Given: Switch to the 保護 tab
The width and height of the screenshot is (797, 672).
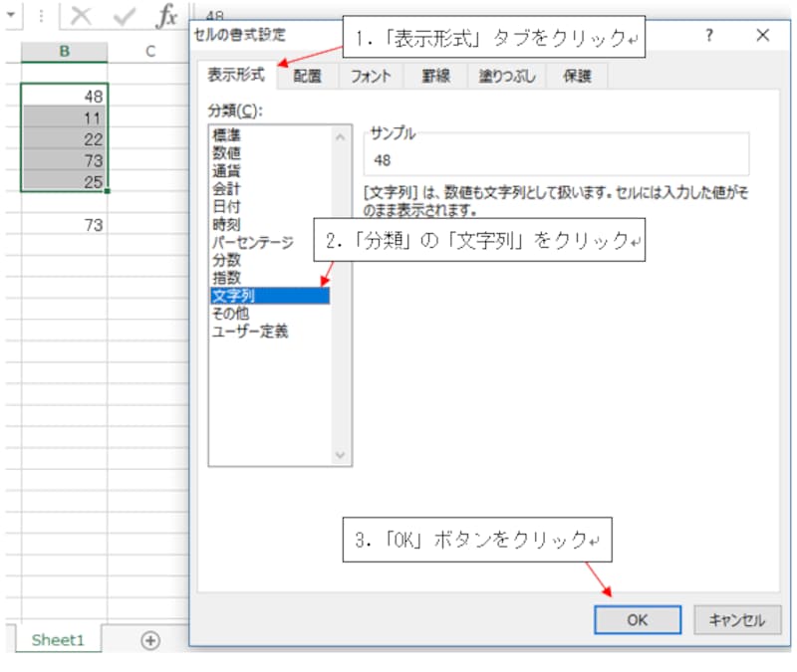Looking at the screenshot, I should click(575, 75).
